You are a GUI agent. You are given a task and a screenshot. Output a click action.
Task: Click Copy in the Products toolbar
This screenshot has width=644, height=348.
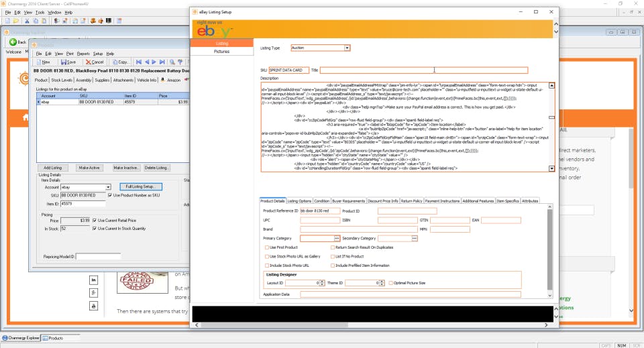tap(121, 62)
